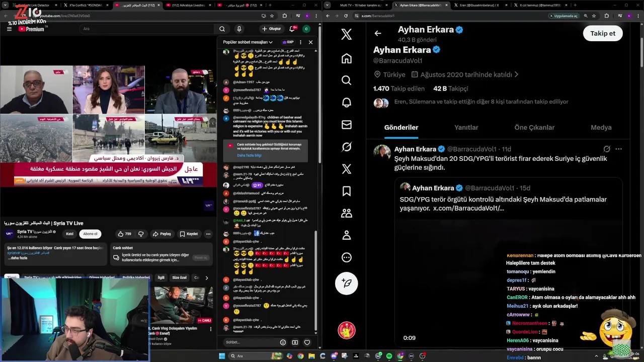Open Spotify from Windows taskbar
The image size is (644, 362).
pyautogui.click(x=389, y=356)
